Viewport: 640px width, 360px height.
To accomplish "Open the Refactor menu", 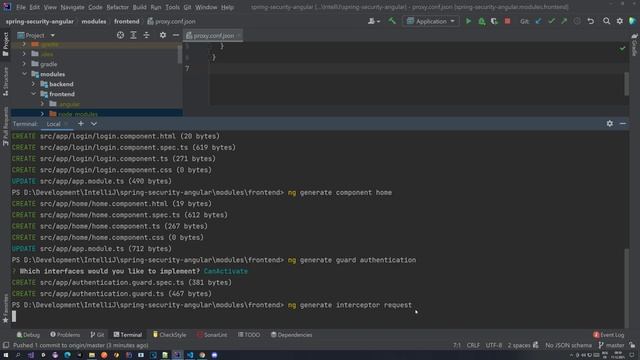I will pos(118,7).
